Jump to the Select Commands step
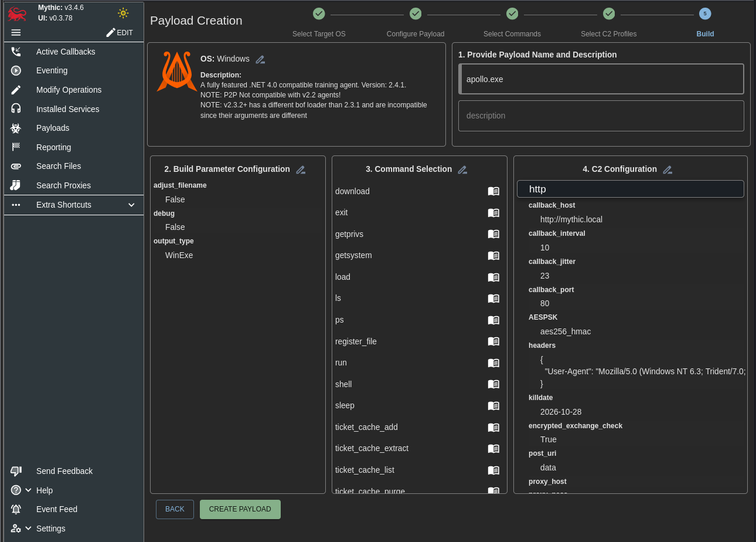 [x=512, y=13]
